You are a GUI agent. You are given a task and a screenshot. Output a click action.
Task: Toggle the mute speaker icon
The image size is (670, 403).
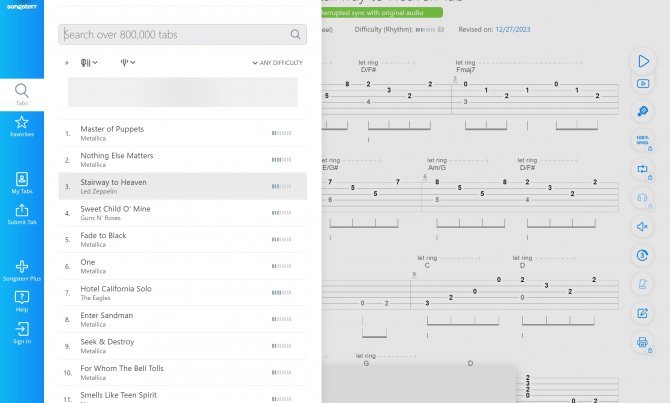pos(642,227)
